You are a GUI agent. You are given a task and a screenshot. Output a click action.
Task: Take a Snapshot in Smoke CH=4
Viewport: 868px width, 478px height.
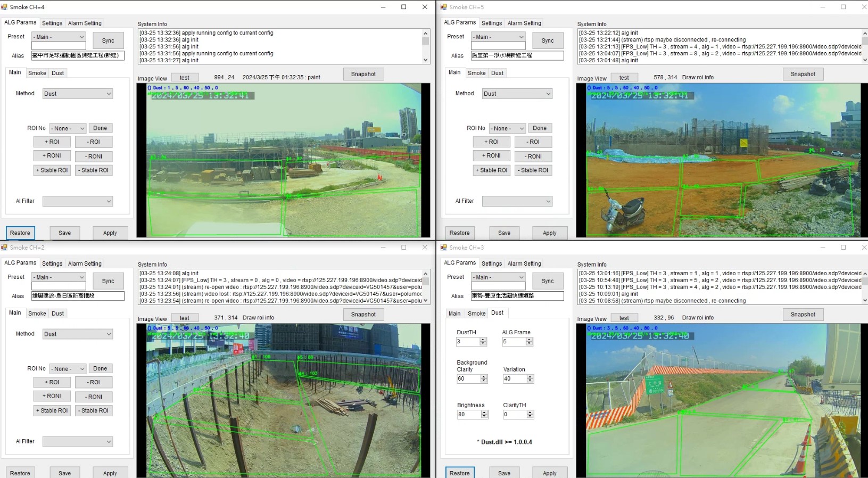pos(363,74)
